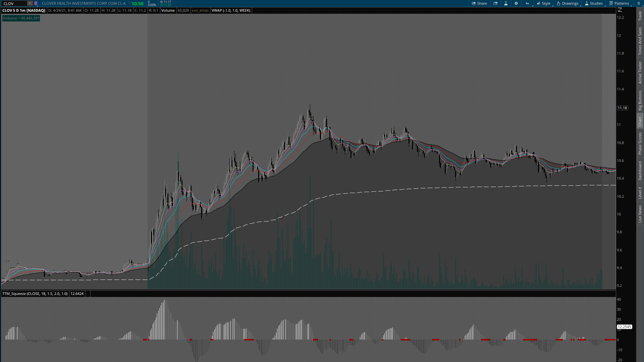Click the Live News sidebar tab

(x=640, y=214)
